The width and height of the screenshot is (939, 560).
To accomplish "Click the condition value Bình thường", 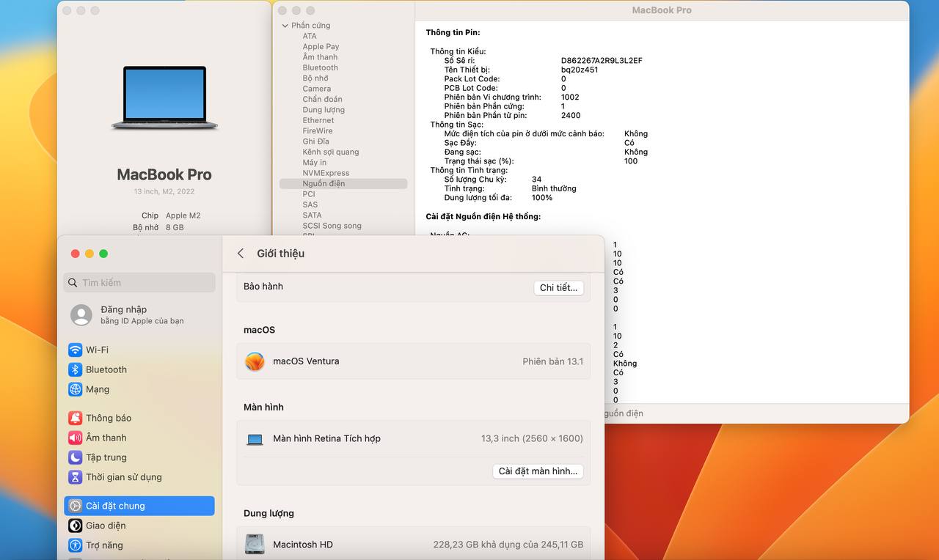I will 554,189.
